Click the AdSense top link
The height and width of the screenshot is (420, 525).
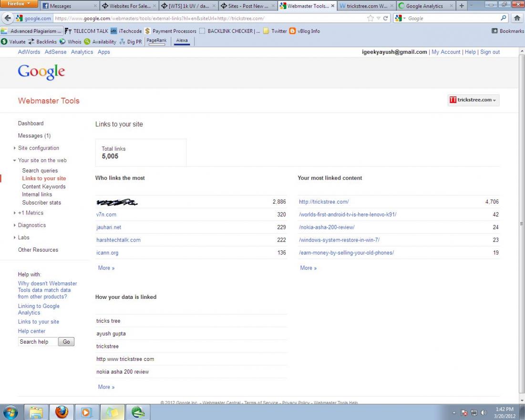pyautogui.click(x=56, y=52)
